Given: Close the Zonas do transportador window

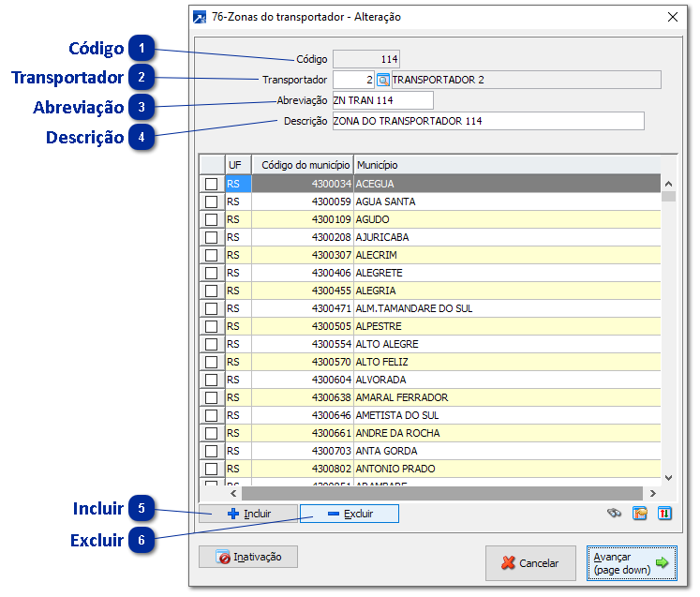Looking at the screenshot, I should coord(672,17).
